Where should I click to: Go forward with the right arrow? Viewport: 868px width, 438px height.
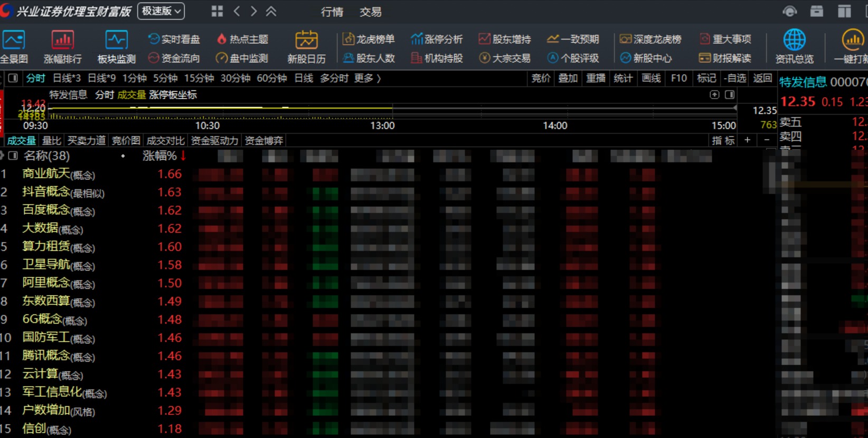254,11
